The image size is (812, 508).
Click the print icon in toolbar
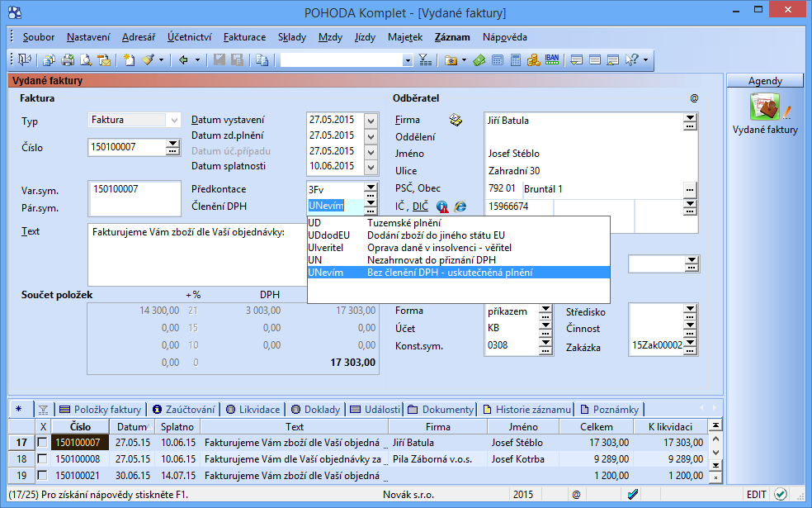point(68,60)
